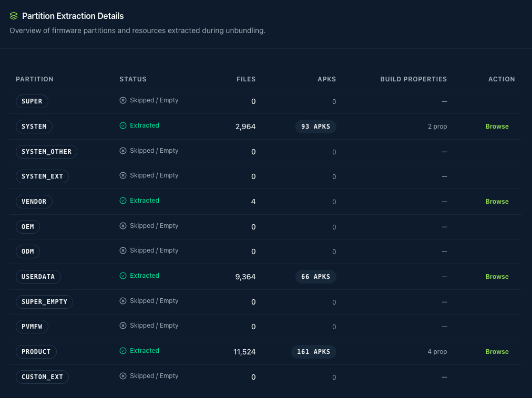Select the USERDATA partition tag
Image resolution: width=532 pixels, height=398 pixels.
[x=38, y=277]
